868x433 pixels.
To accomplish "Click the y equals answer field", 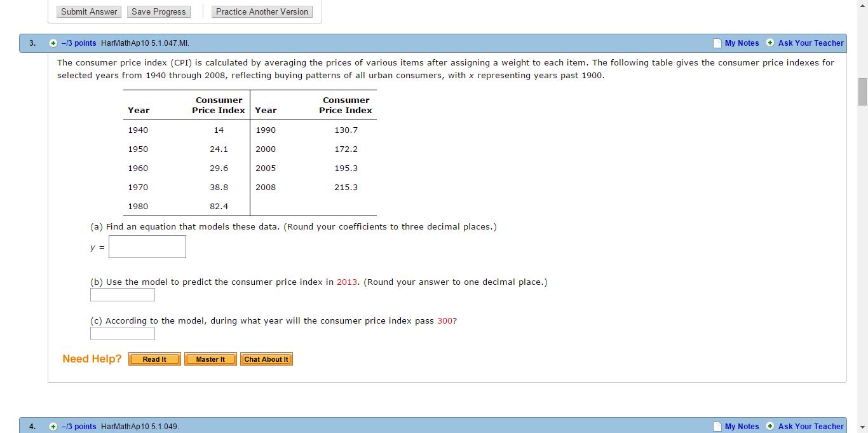I will tap(147, 247).
